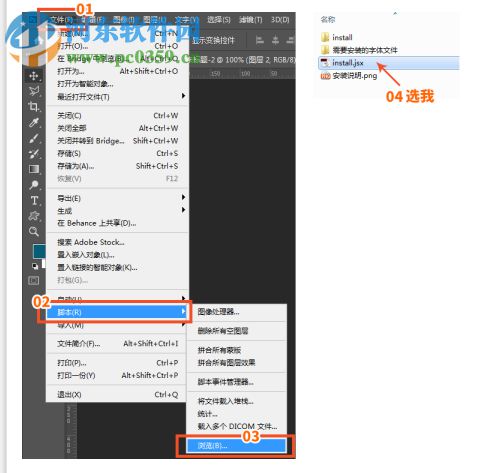Choose 删除所有空图层 script
The width and height of the screenshot is (481, 473).
(237, 331)
